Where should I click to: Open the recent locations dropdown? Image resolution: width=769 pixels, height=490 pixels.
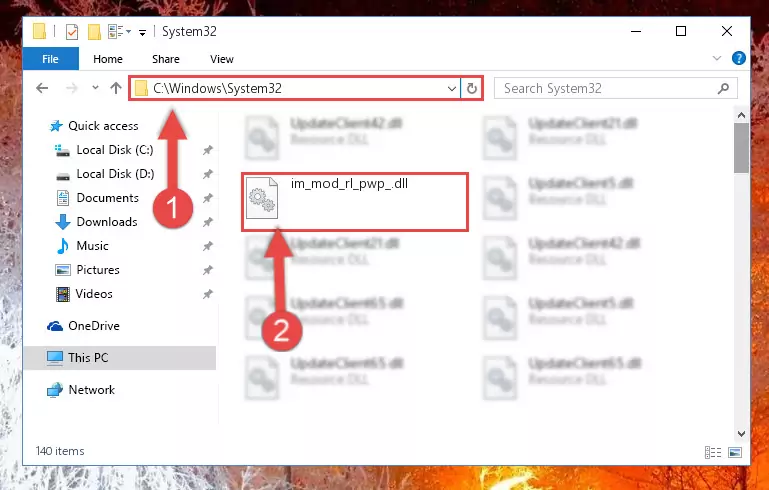pos(95,88)
